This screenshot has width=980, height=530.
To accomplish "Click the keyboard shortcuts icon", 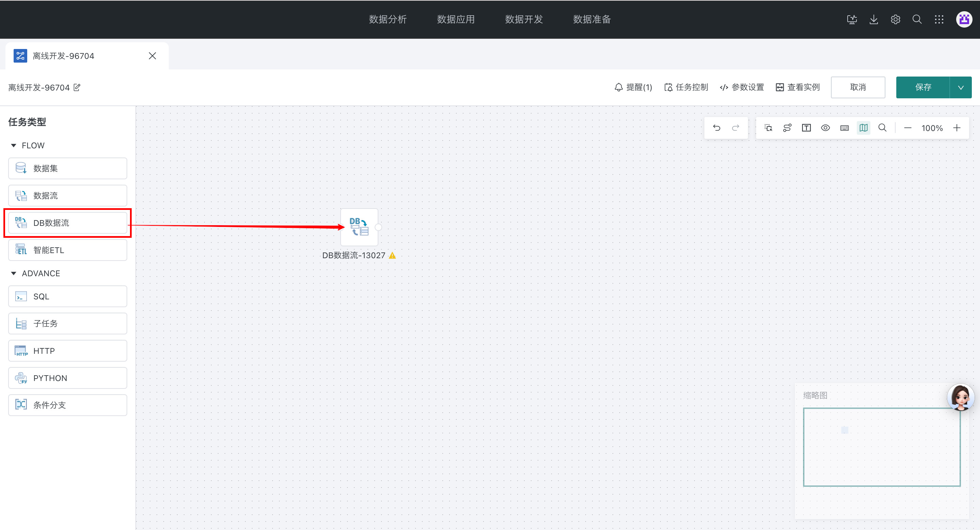I will tap(844, 128).
